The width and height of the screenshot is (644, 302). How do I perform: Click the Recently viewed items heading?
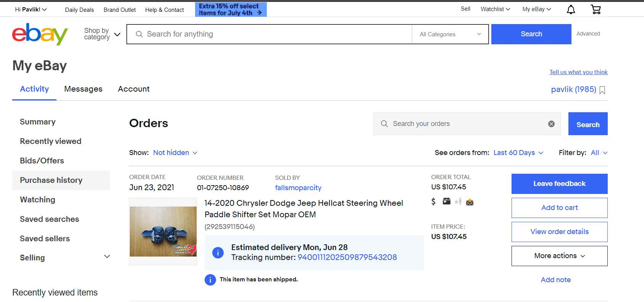point(55,292)
